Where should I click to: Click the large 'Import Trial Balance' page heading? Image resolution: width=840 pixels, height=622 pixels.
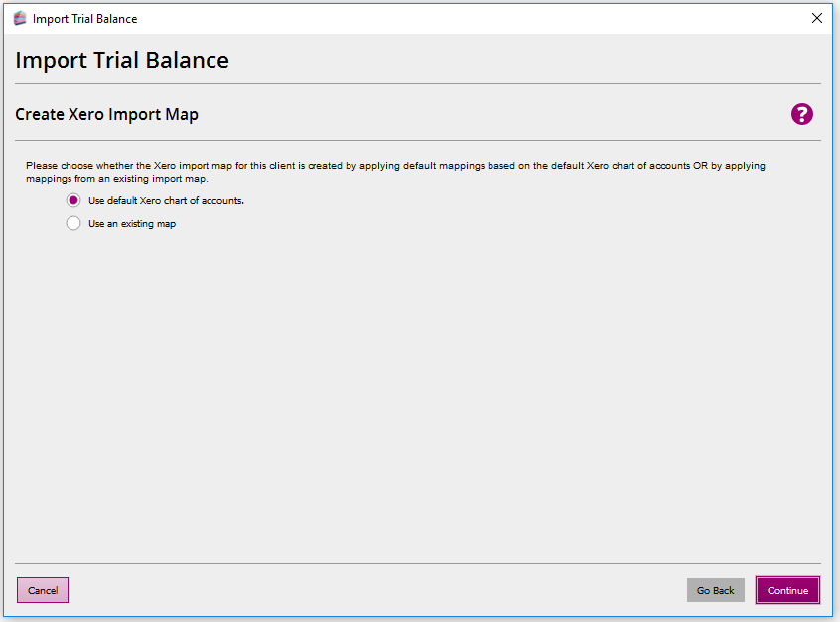(122, 60)
